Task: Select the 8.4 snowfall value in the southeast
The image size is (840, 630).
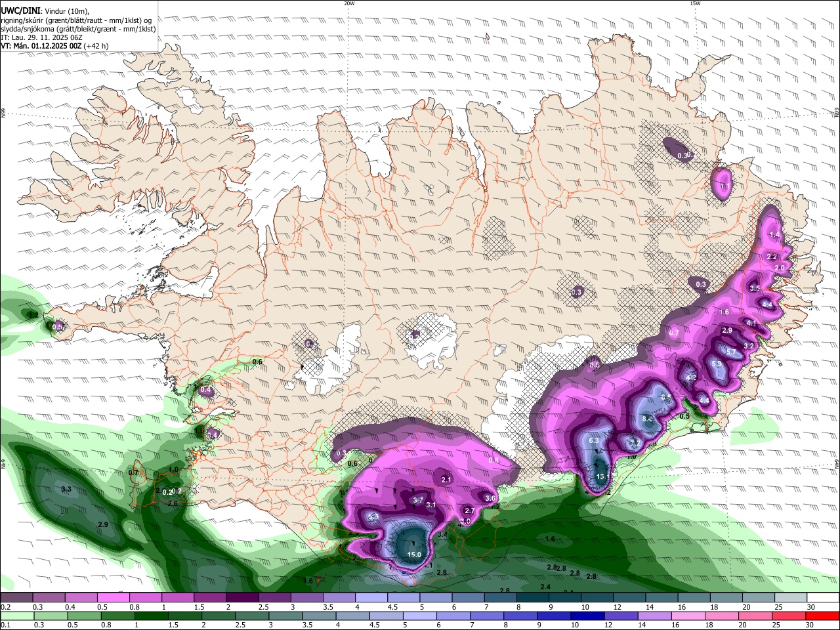Action: pyautogui.click(x=647, y=419)
